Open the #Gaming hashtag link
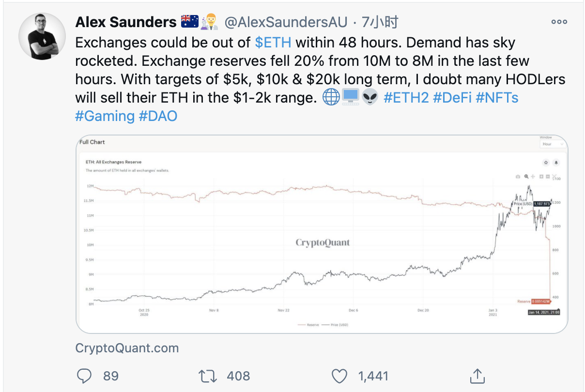This screenshot has height=392, width=585. pyautogui.click(x=105, y=116)
